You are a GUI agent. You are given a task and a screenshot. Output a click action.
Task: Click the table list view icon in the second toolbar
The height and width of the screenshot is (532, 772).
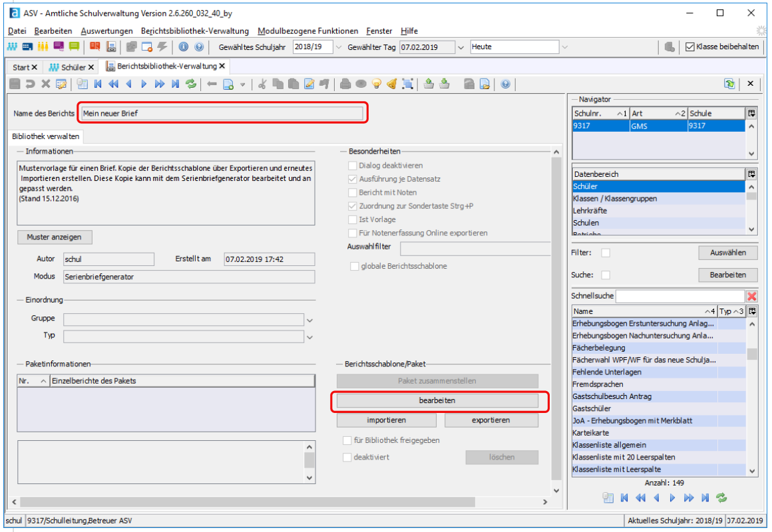point(83,84)
